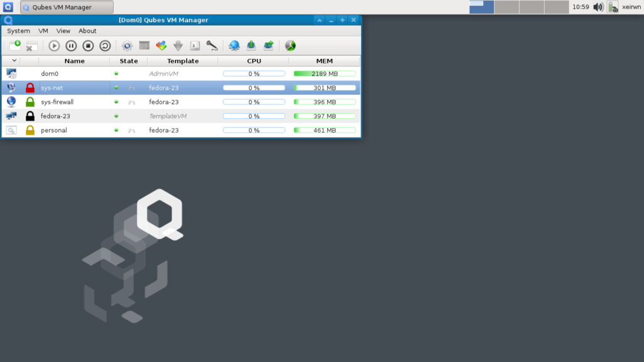Open Global settings globe-gear icon

pos(234,45)
